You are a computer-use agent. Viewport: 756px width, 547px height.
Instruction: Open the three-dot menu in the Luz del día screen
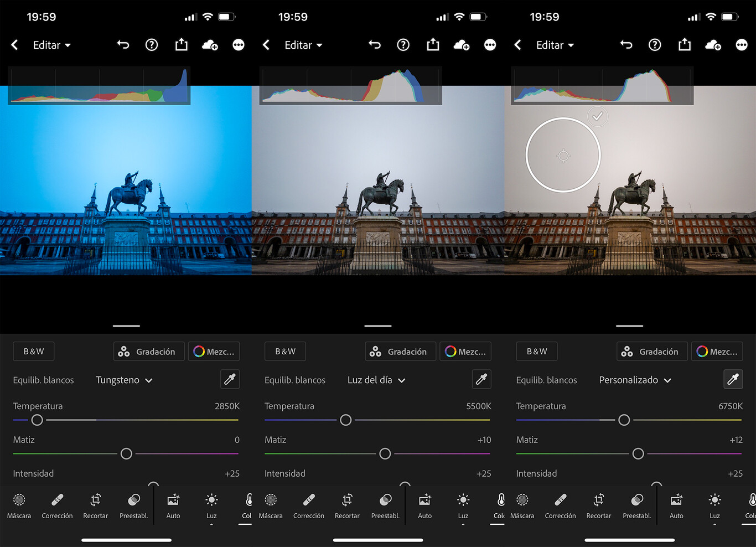pos(490,45)
